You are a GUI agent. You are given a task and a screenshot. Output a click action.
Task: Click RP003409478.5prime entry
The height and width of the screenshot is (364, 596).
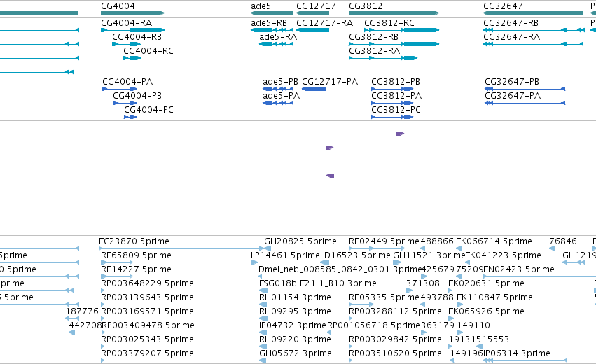coord(148,325)
